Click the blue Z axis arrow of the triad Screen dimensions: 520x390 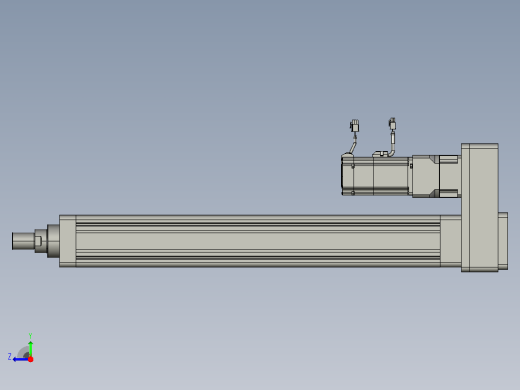20,359
